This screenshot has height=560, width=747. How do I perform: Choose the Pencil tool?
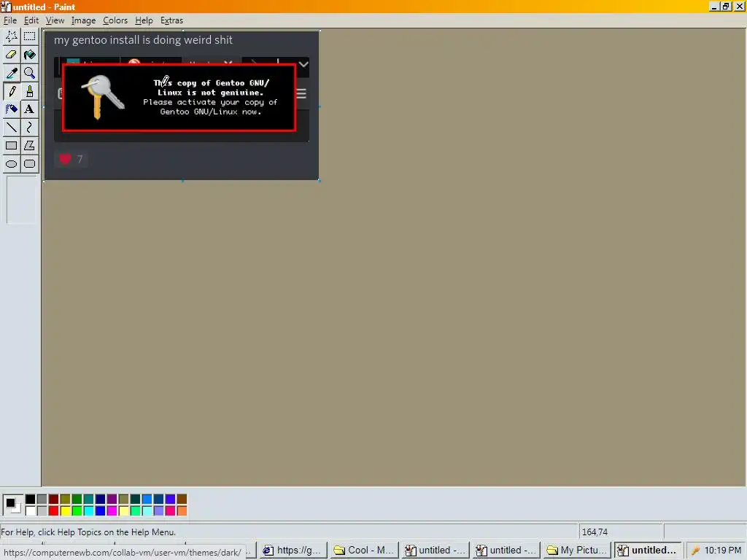tap(12, 91)
